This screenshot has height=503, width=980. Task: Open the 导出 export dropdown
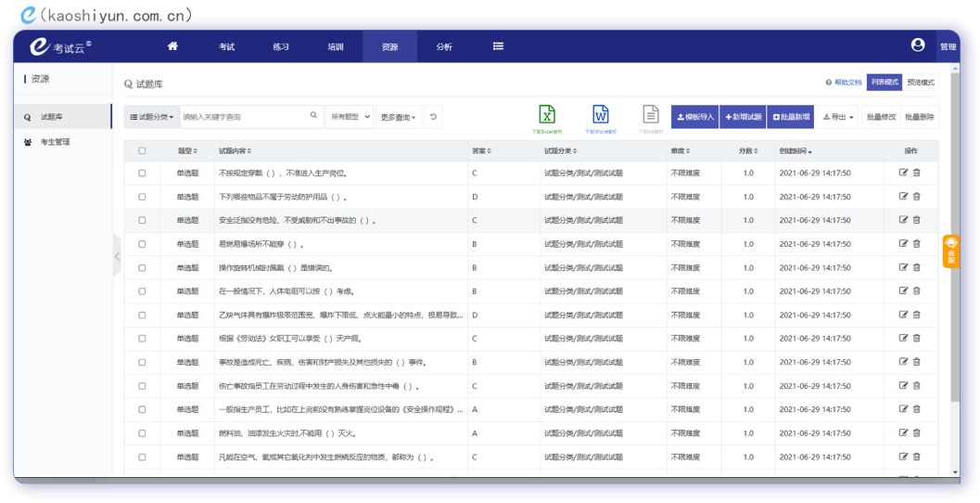(838, 117)
